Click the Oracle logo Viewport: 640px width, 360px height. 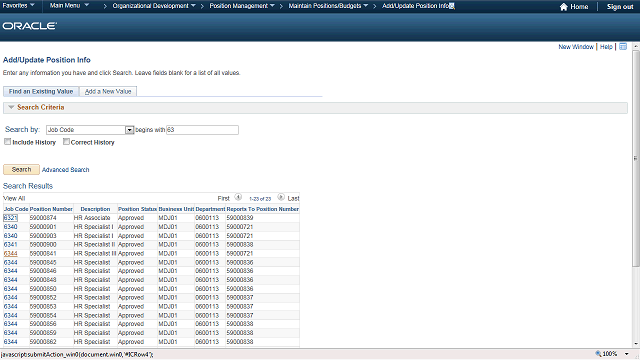(x=29, y=26)
